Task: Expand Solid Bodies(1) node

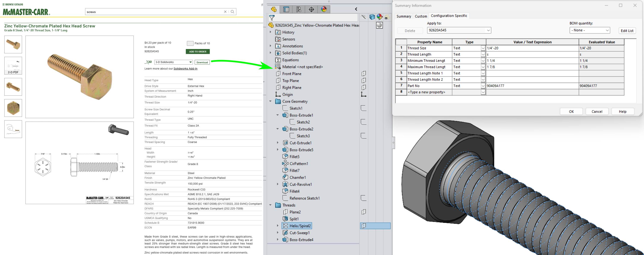Action: coord(270,53)
